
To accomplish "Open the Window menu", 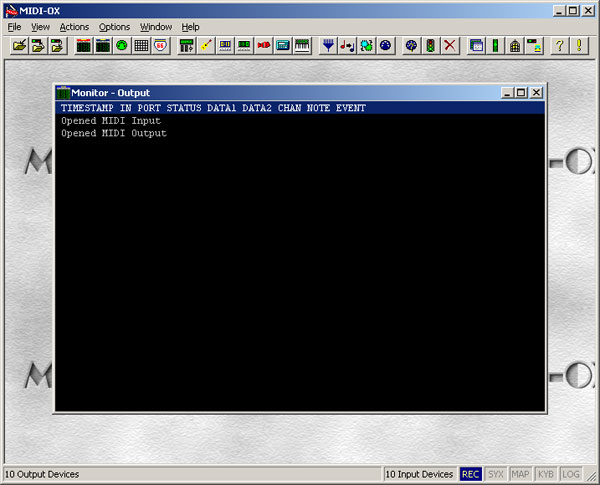I will pyautogui.click(x=155, y=27).
